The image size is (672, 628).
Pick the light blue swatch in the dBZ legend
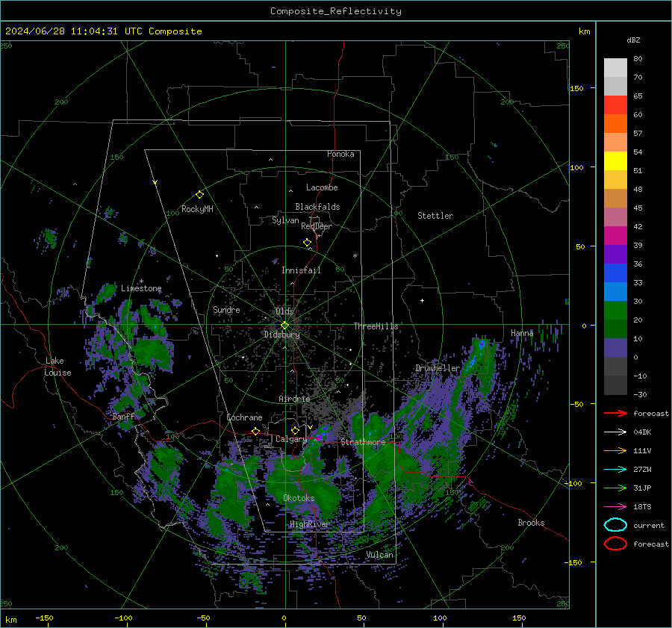click(x=615, y=291)
